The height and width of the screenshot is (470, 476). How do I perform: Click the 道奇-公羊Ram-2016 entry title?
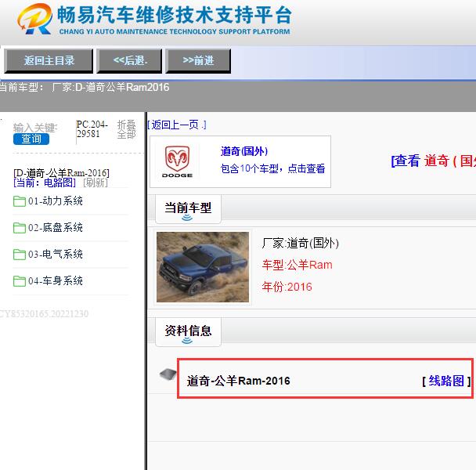[238, 381]
